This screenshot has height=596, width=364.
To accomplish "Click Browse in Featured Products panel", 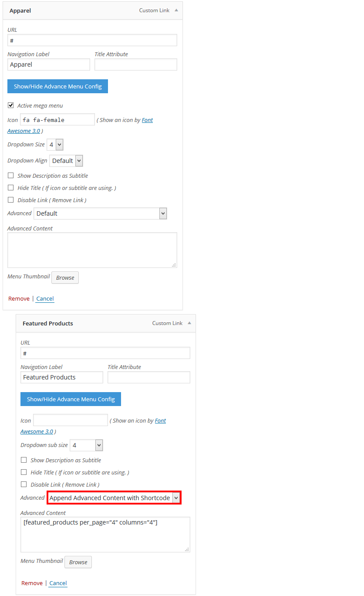I will point(78,562).
